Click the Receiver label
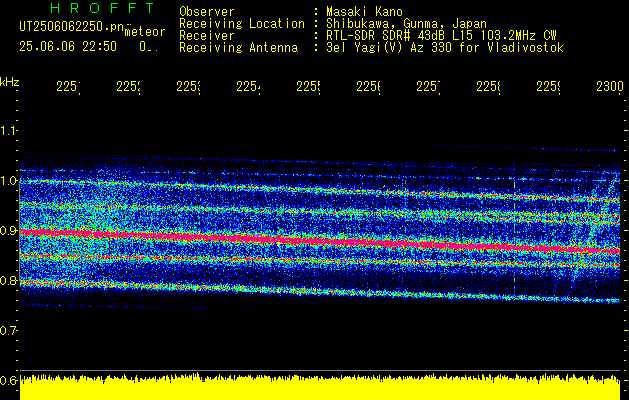This screenshot has height=400, width=629. (x=207, y=36)
